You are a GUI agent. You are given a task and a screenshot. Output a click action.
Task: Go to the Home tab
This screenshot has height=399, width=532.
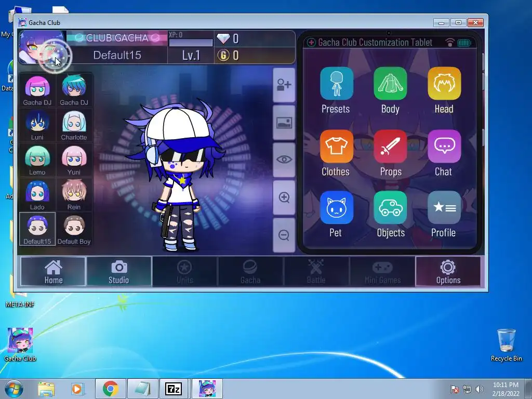pos(54,271)
